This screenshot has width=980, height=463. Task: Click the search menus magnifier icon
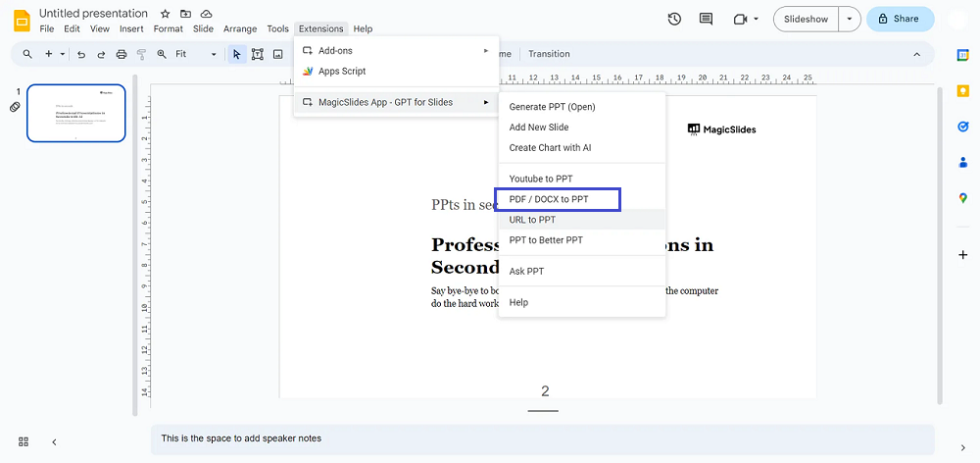tap(27, 54)
